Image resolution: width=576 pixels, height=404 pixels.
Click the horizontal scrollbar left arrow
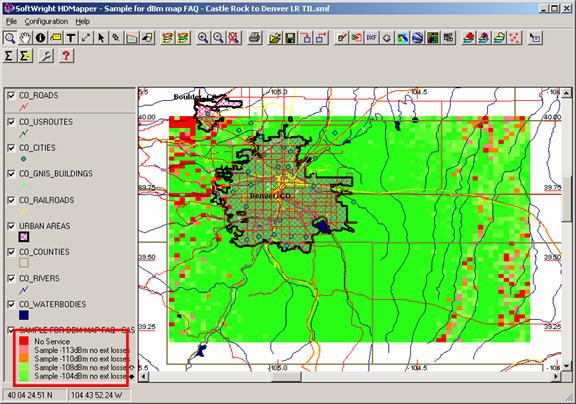coord(144,376)
